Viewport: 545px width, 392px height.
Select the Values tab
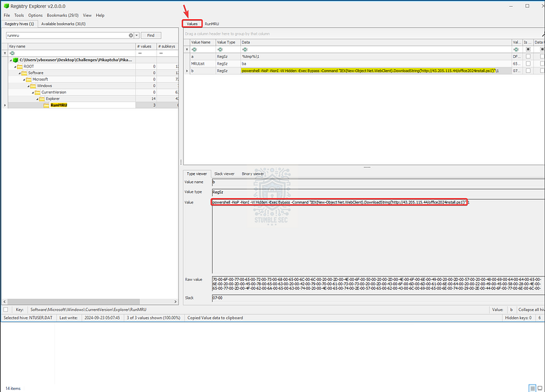(x=192, y=24)
